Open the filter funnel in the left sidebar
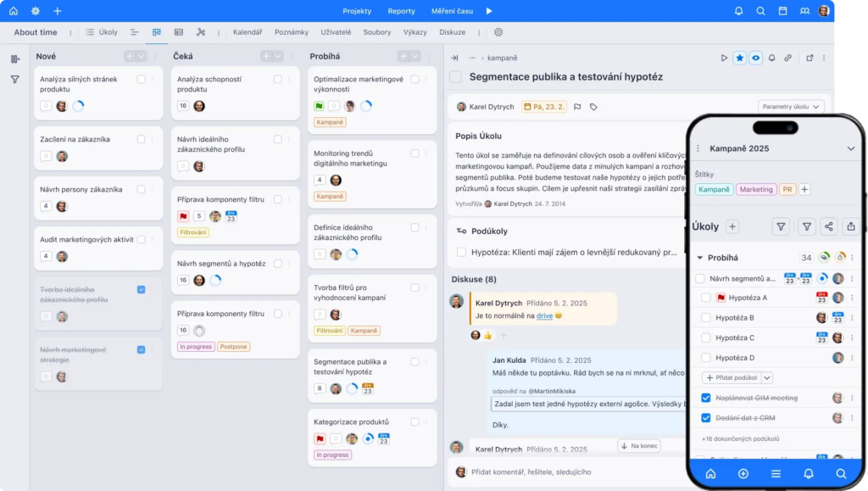This screenshot has width=868, height=491. pos(14,80)
